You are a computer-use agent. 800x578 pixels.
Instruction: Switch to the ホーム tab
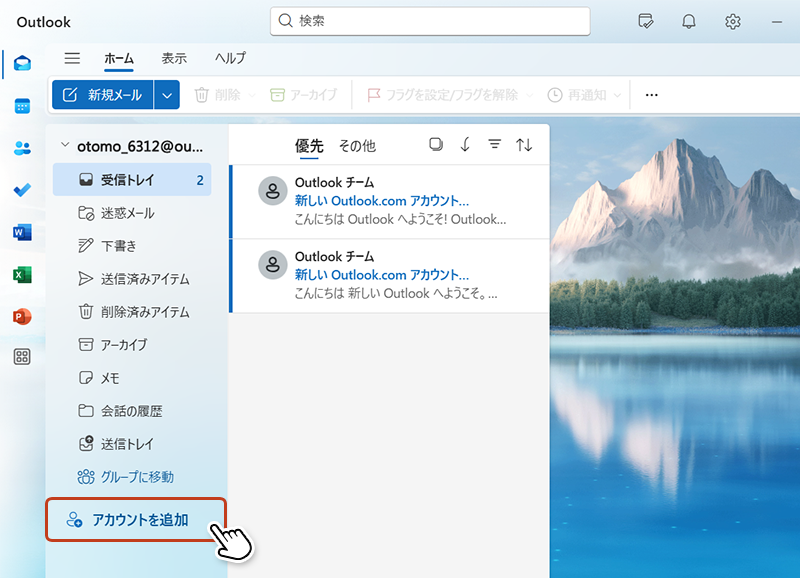pyautogui.click(x=119, y=58)
